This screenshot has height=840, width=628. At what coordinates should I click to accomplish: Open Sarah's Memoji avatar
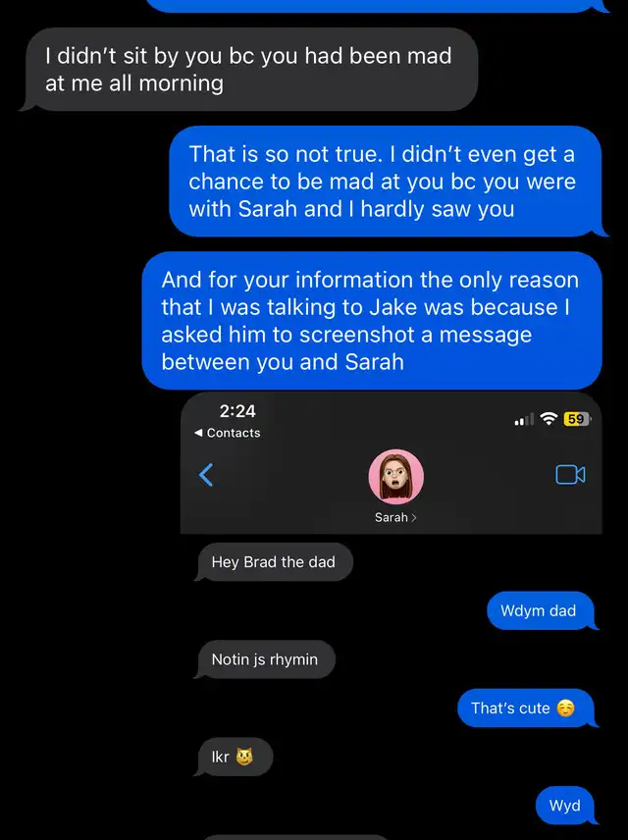(x=396, y=477)
